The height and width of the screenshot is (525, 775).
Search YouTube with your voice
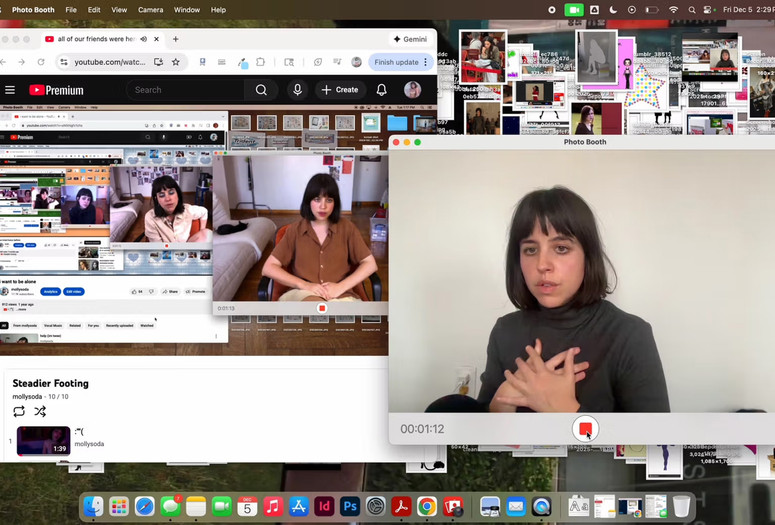pos(298,90)
